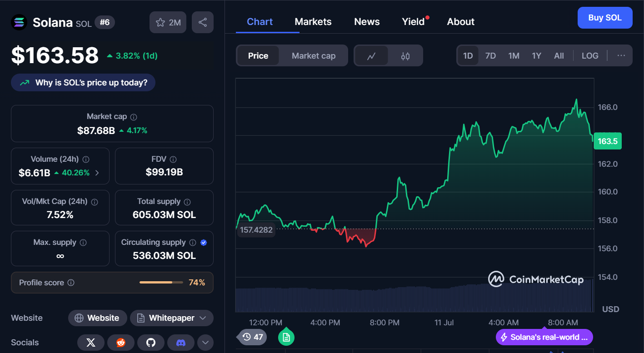Switch to the News tab
Screen dimensions: 644x353
tap(367, 22)
